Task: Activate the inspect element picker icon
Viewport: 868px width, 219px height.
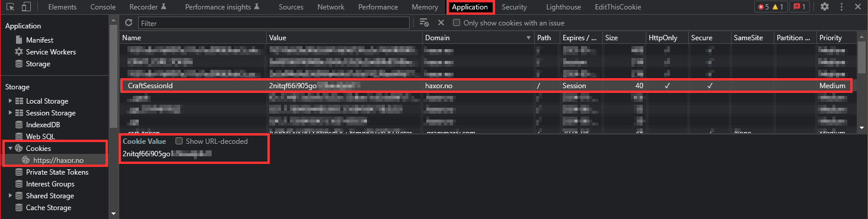Action: coord(10,7)
